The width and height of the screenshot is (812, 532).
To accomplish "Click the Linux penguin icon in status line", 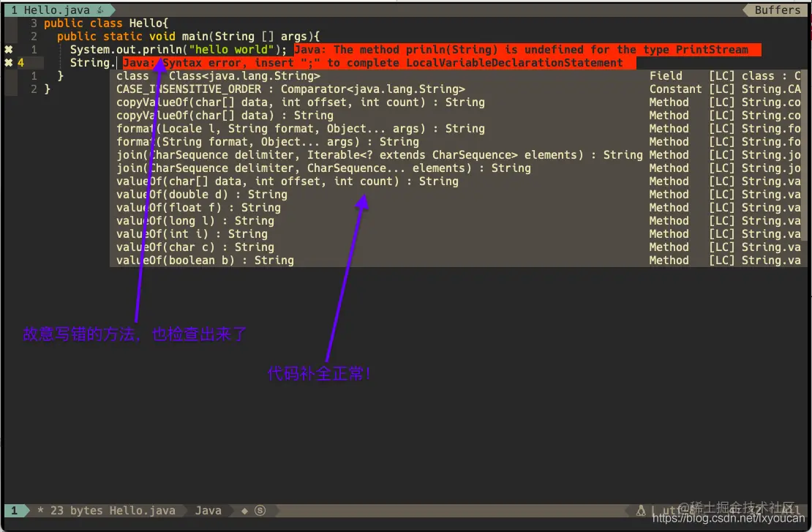I will (x=641, y=511).
